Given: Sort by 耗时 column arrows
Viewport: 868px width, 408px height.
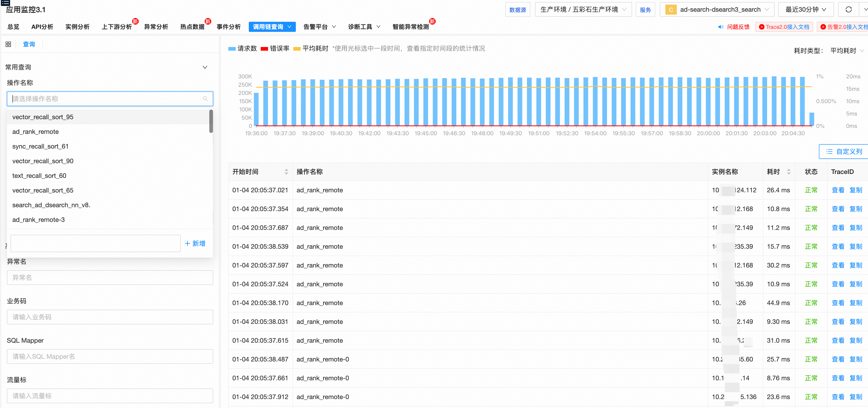Looking at the screenshot, I should pos(789,172).
